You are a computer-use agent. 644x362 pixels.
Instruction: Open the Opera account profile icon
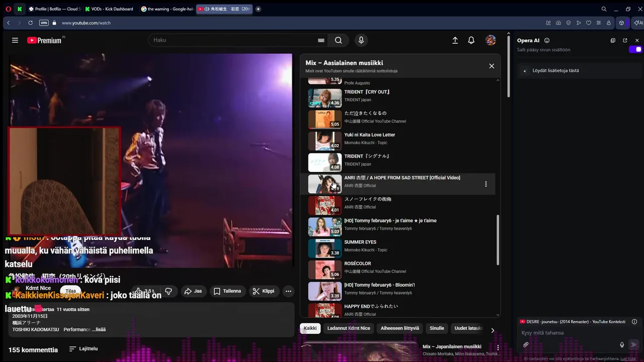(609, 23)
